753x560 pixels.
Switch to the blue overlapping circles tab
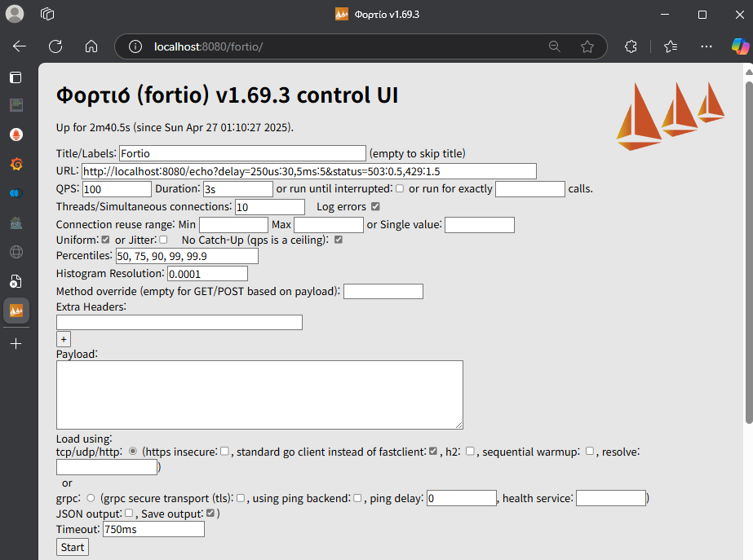(16, 193)
